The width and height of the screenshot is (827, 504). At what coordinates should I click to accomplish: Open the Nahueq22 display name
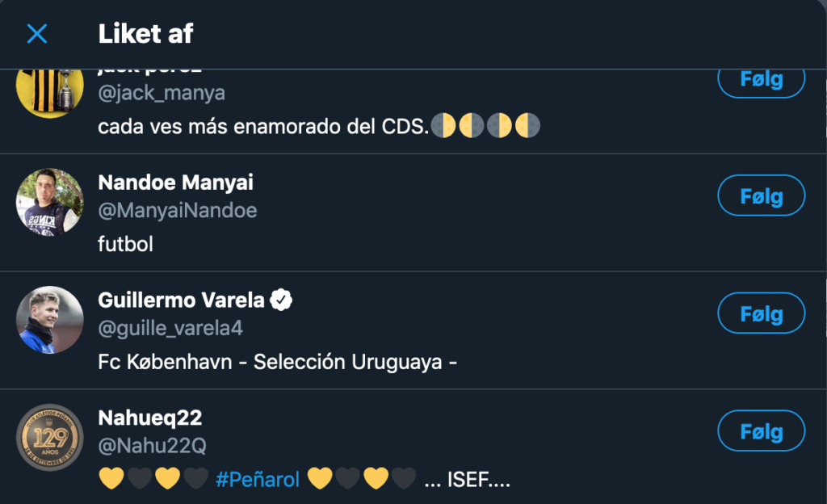pos(149,418)
